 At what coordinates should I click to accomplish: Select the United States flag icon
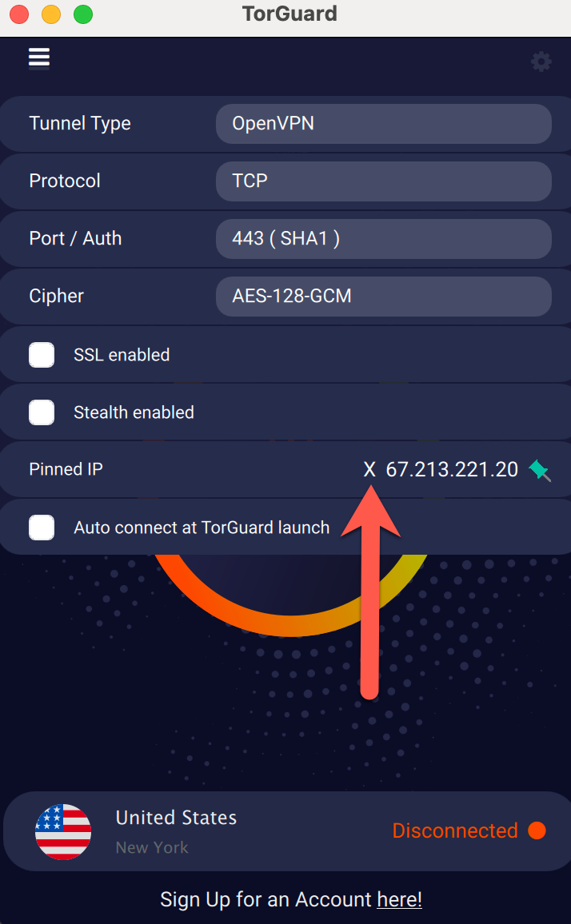point(63,831)
